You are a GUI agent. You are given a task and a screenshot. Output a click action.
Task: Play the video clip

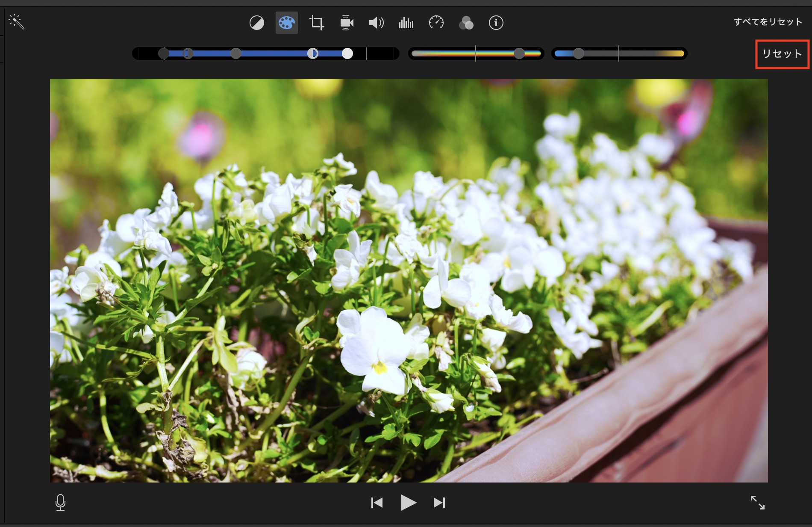tap(408, 503)
